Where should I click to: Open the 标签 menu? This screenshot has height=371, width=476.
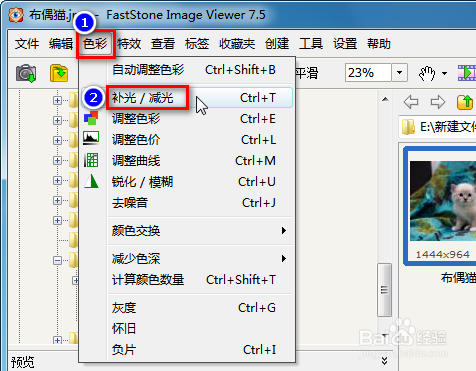pos(197,44)
